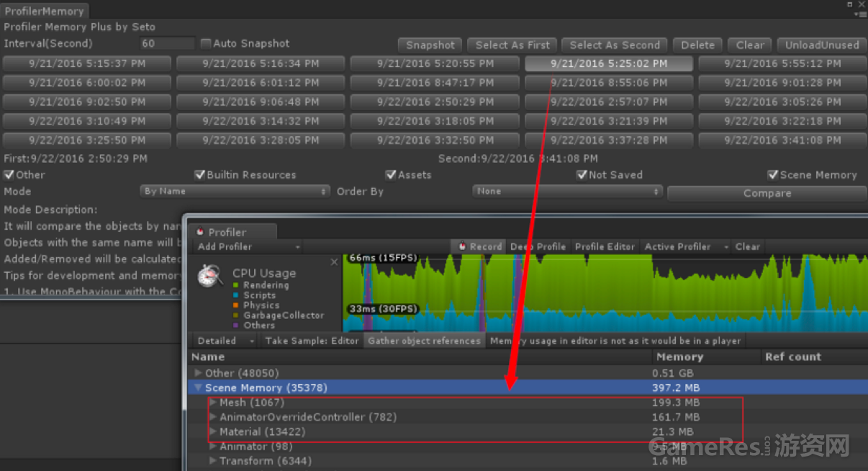
Task: Click the Select As Second button
Action: [x=615, y=45]
